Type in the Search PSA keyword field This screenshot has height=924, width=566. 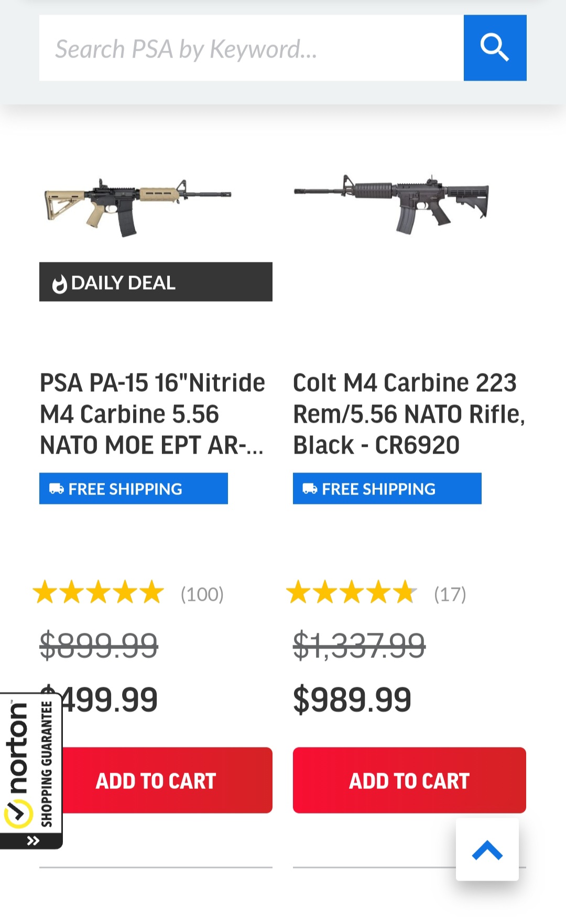[251, 48]
